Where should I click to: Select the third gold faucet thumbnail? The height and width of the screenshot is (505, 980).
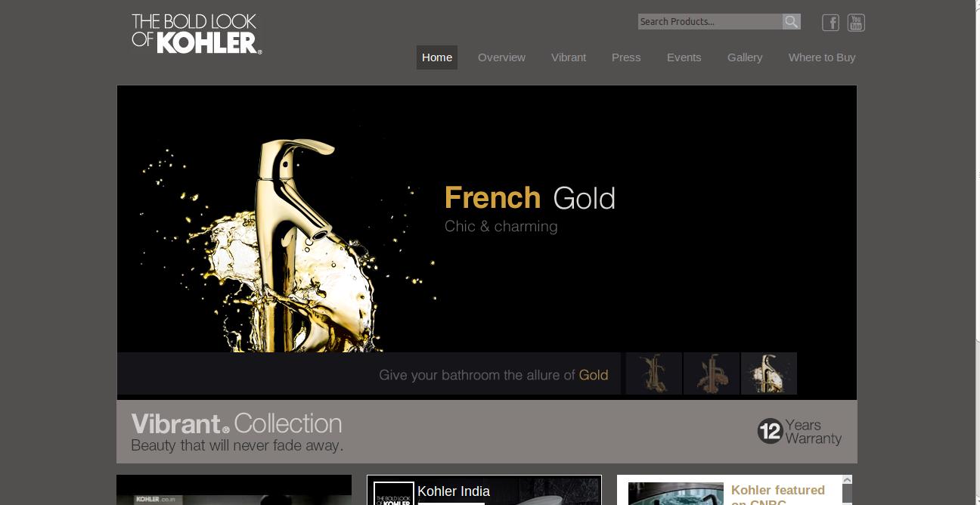pyautogui.click(x=769, y=373)
